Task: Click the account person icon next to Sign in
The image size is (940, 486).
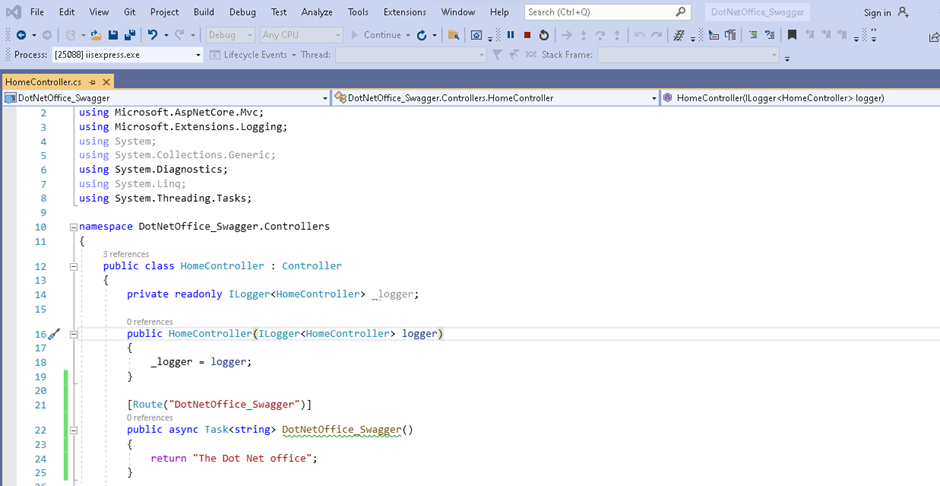Action: pos(903,12)
